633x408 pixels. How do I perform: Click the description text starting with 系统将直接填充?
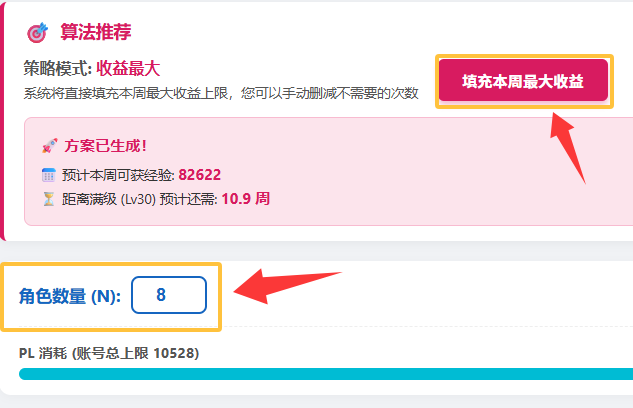pyautogui.click(x=220, y=94)
